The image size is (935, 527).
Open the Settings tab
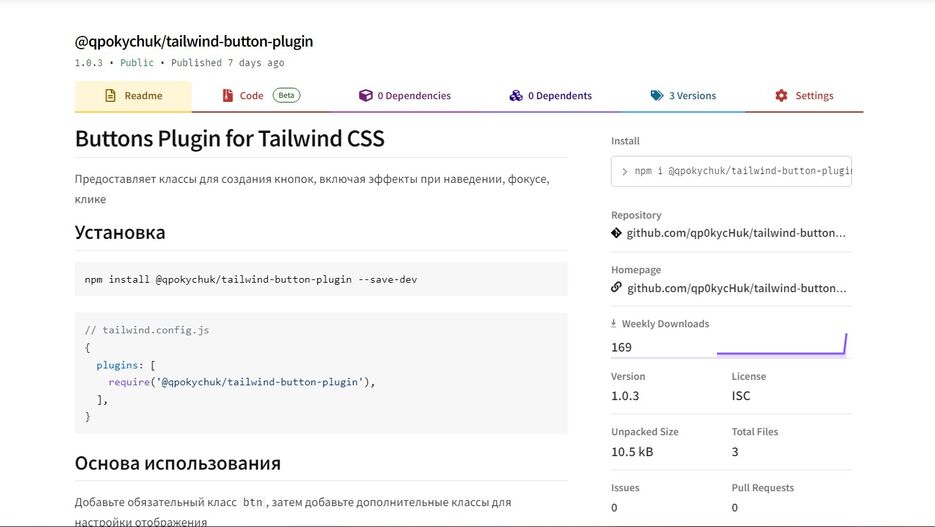point(804,96)
